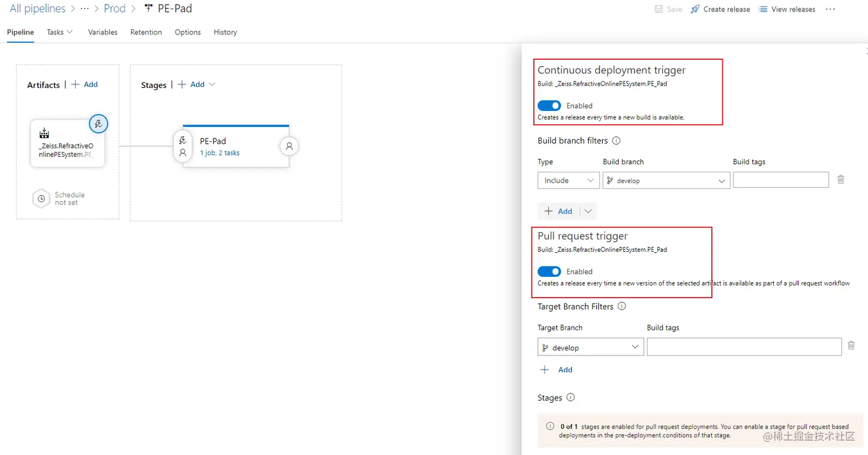Click the Create release rocket icon
This screenshot has height=455, width=868.
point(695,9)
